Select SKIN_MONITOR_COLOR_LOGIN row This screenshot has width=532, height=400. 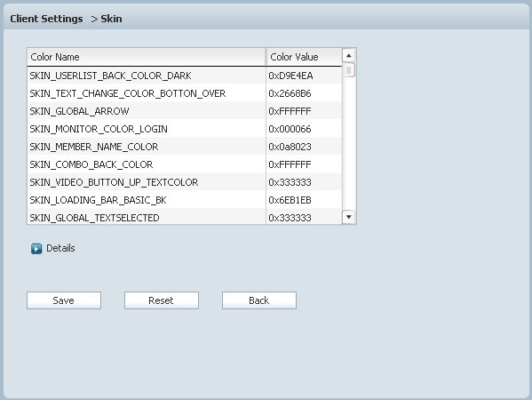click(x=185, y=129)
